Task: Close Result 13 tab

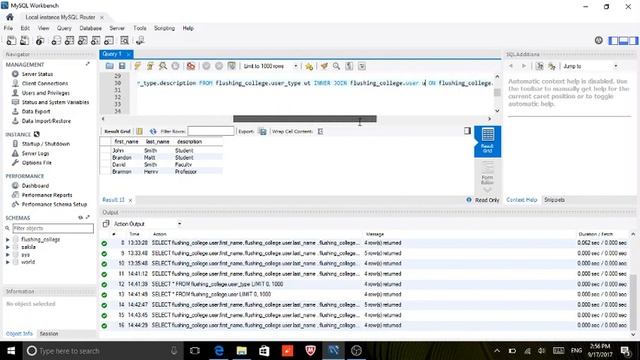Action: [130, 200]
